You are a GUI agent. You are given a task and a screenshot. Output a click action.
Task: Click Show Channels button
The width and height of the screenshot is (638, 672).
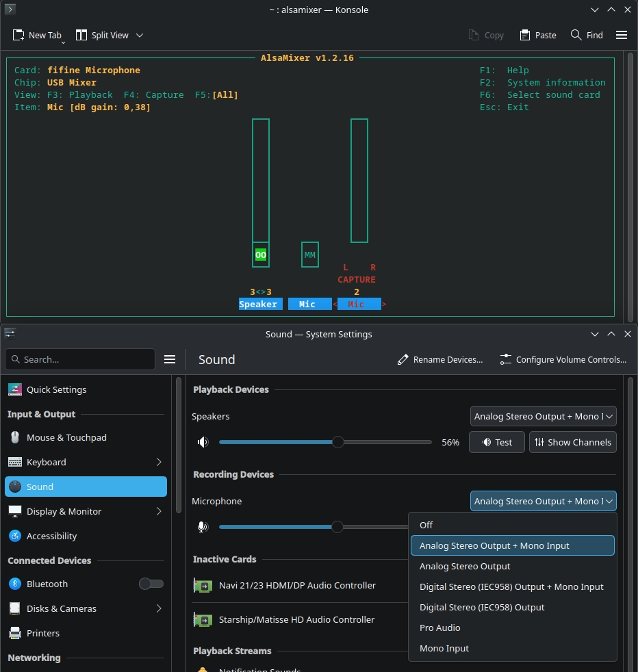pyautogui.click(x=573, y=442)
